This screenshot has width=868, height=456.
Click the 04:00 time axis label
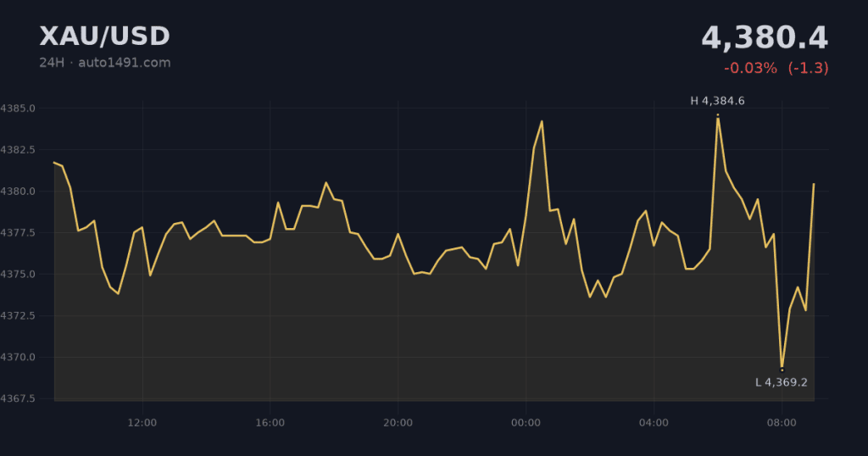coord(654,423)
